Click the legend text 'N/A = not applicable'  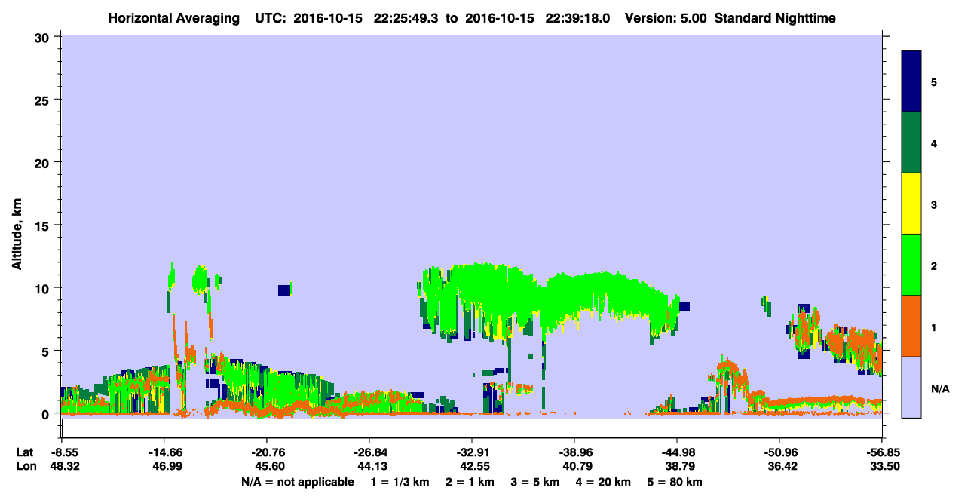coord(297,482)
